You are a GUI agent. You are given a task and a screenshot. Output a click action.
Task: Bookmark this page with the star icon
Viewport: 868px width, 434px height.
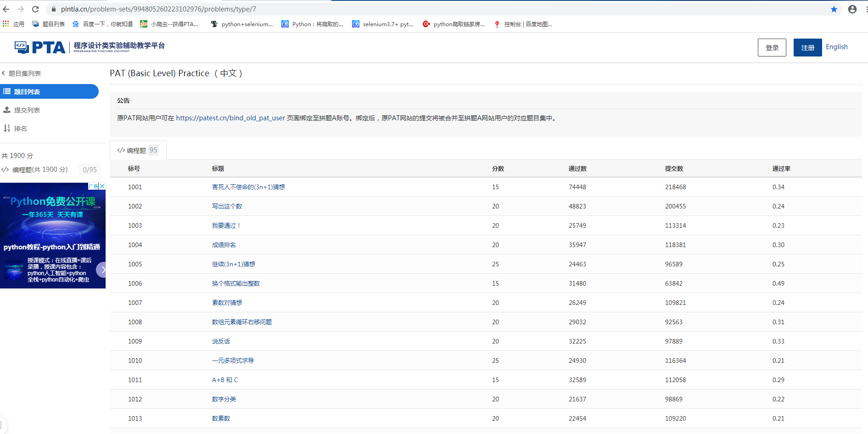coord(834,9)
